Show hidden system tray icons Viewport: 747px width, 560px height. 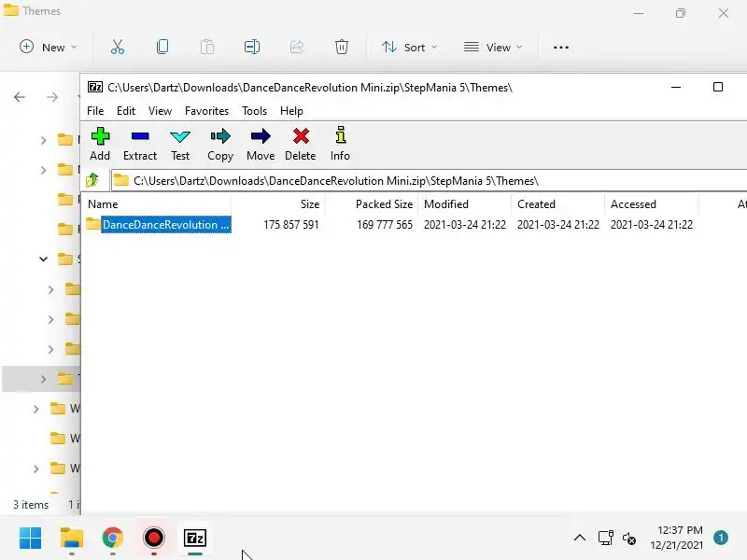coord(580,539)
